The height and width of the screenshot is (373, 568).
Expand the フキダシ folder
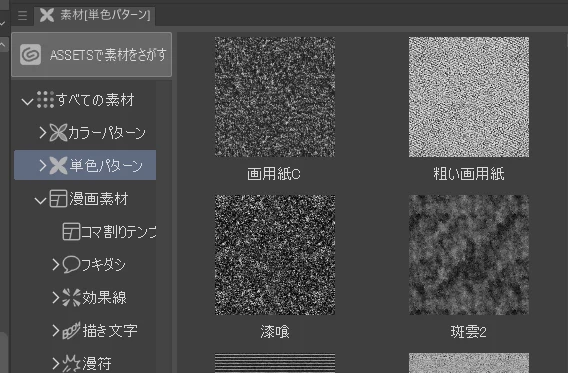click(56, 265)
